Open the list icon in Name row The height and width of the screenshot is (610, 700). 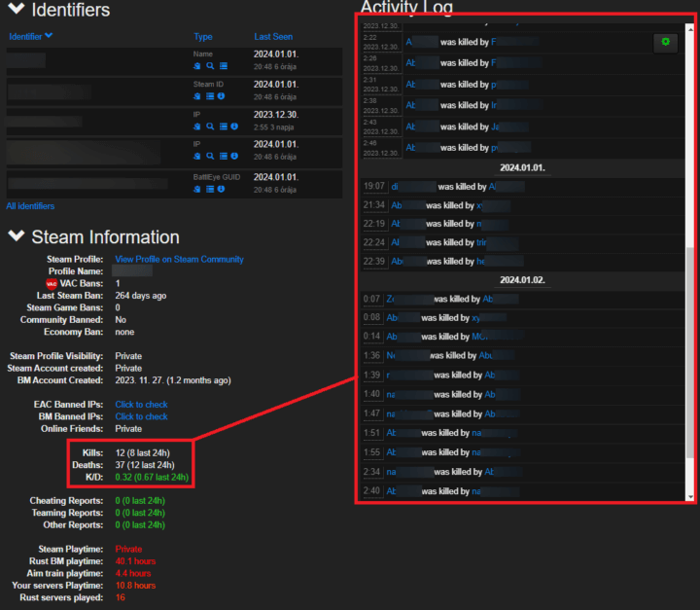pos(224,66)
